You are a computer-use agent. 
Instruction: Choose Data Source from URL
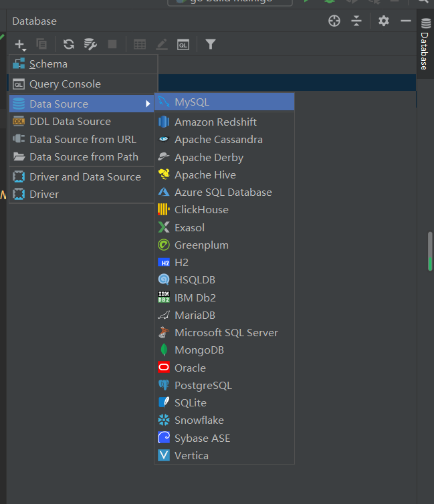(x=82, y=140)
